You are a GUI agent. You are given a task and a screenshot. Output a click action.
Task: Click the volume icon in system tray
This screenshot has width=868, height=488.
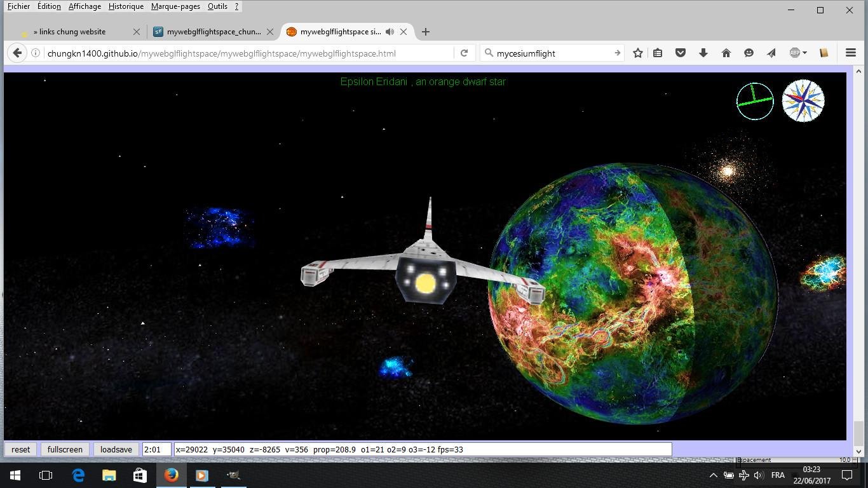click(758, 475)
